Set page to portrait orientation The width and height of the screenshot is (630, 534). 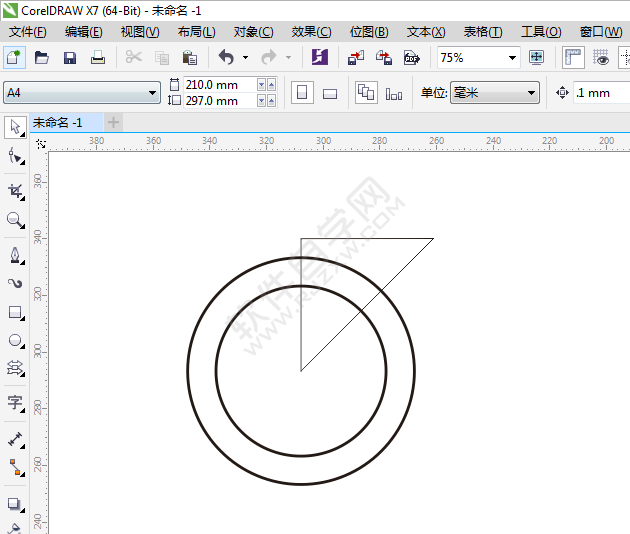(302, 93)
